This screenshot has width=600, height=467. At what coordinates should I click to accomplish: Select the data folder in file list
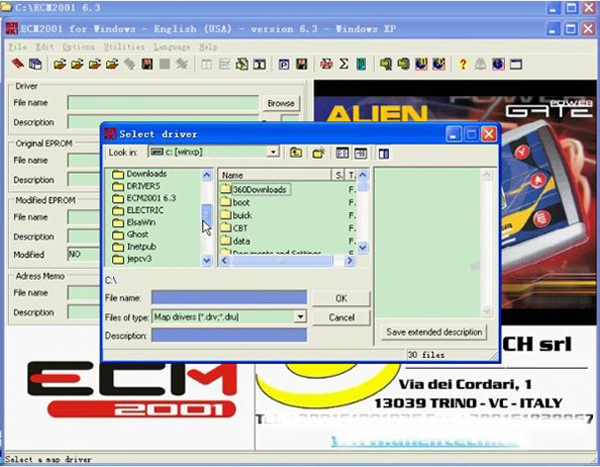(x=235, y=241)
